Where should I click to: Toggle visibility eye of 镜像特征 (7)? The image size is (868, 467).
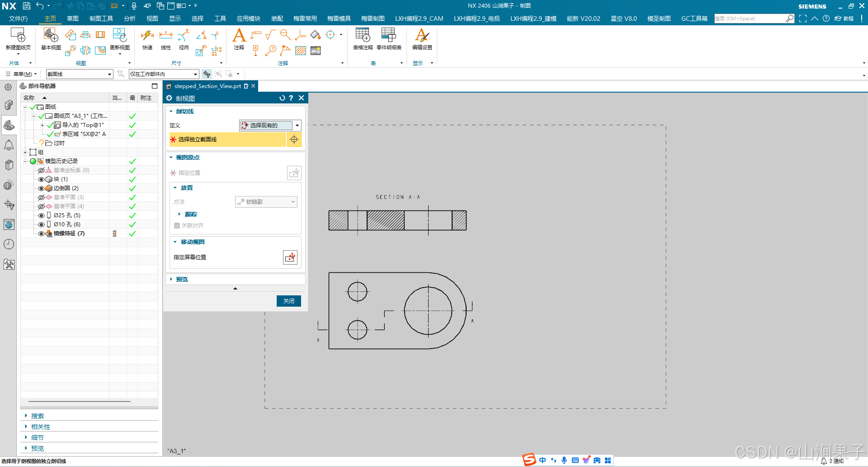coord(41,233)
